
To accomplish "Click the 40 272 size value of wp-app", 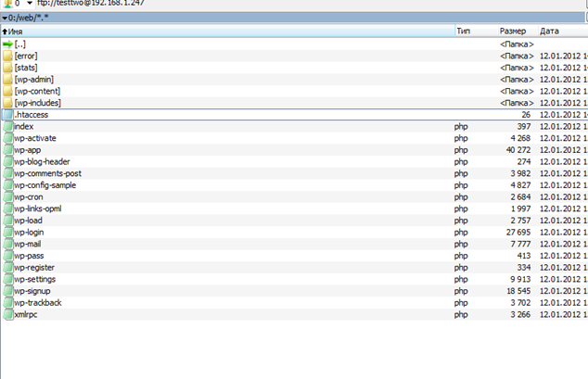I will pyautogui.click(x=518, y=150).
